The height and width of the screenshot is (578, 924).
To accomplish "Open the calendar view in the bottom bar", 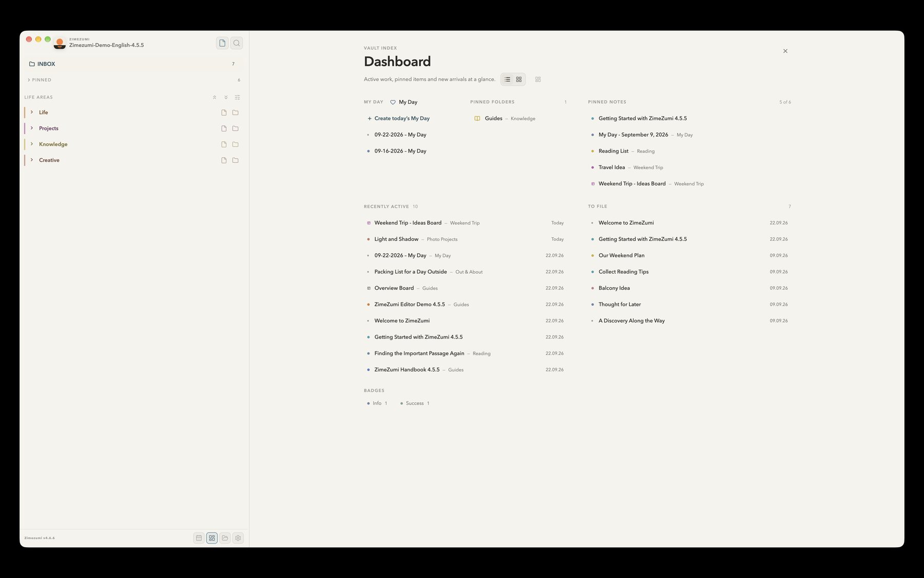I will point(199,538).
